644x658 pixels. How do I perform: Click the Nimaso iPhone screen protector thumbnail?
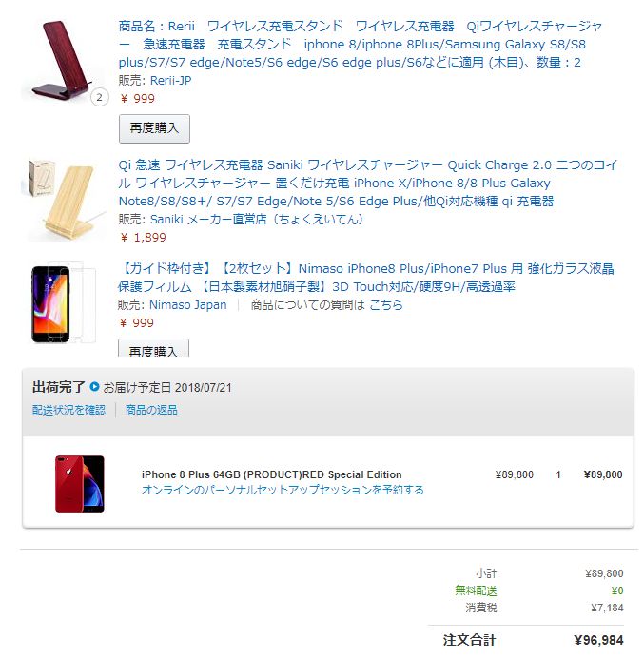click(63, 303)
